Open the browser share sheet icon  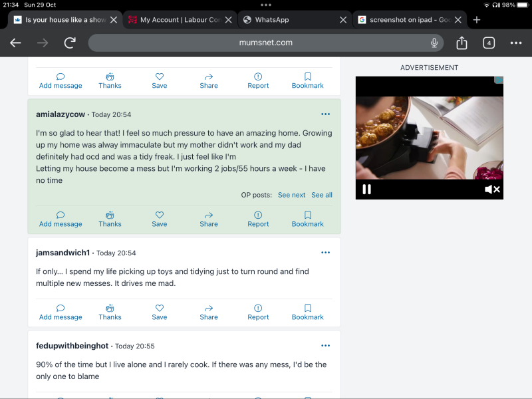click(x=462, y=43)
